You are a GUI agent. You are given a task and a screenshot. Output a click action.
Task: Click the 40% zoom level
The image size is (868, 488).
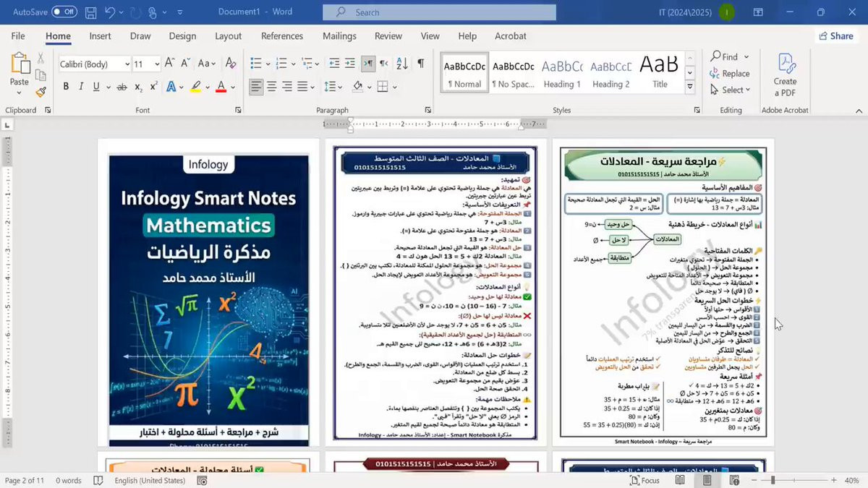(851, 480)
